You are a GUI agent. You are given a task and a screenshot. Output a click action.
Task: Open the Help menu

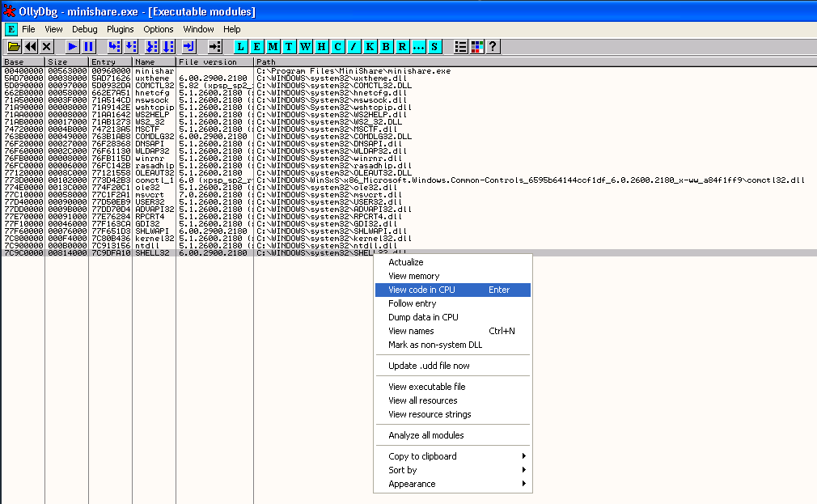232,29
